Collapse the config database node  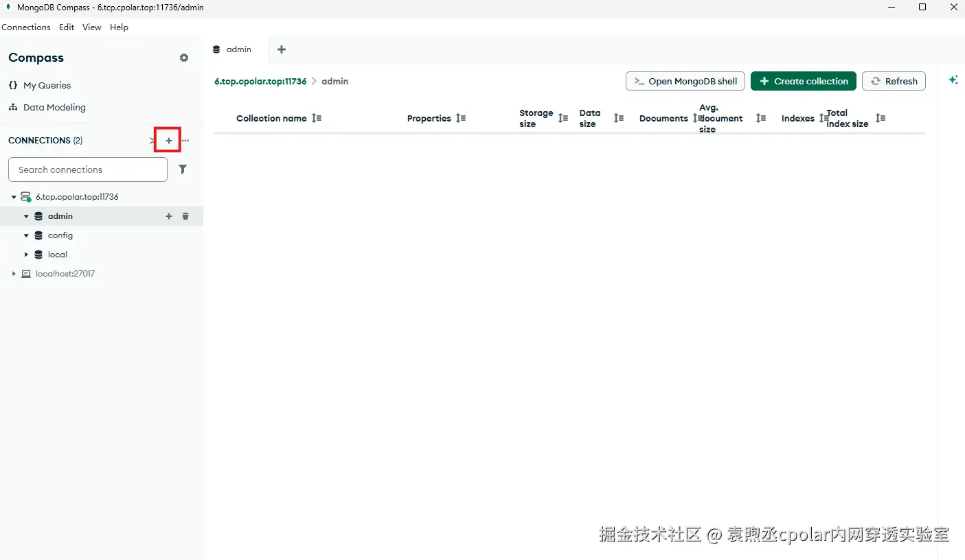coord(27,235)
